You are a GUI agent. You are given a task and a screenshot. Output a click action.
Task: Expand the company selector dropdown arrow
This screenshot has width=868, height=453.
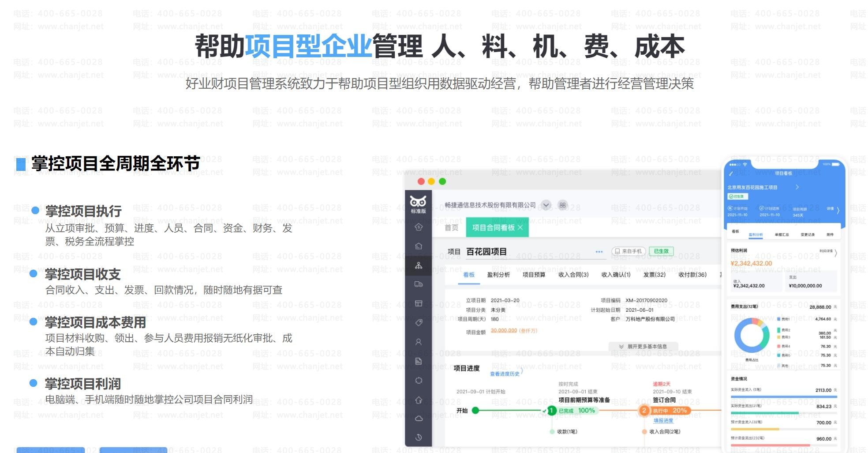click(546, 205)
